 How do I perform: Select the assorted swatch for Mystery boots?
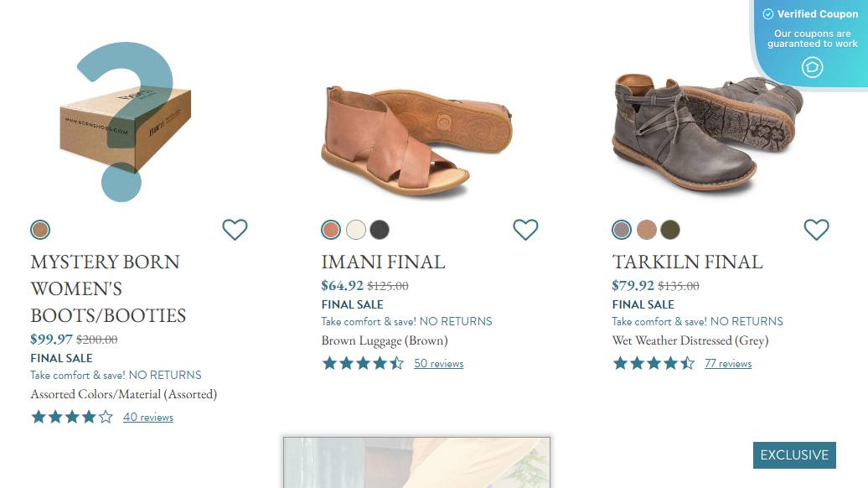click(x=40, y=230)
